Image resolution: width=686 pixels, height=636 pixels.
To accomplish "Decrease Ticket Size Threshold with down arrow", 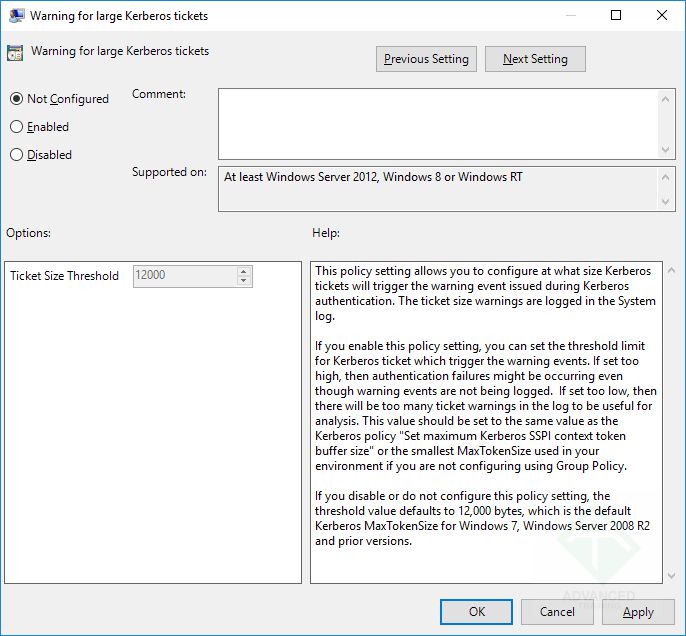I will click(243, 281).
